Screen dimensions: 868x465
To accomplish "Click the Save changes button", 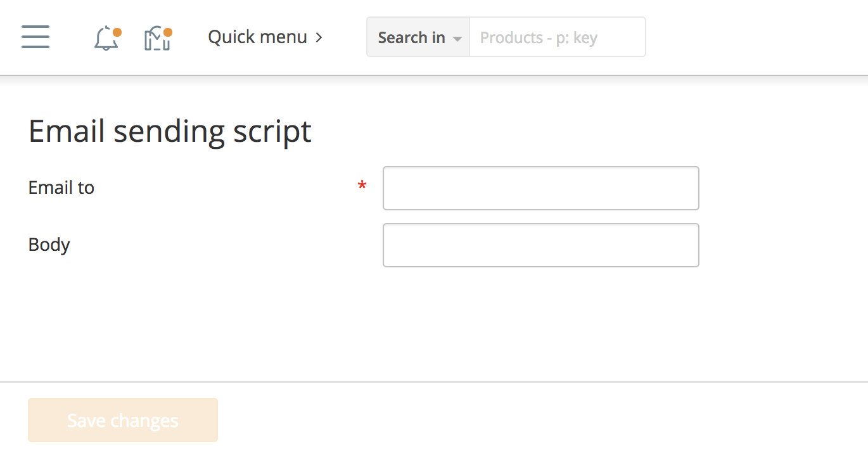I will click(x=122, y=419).
